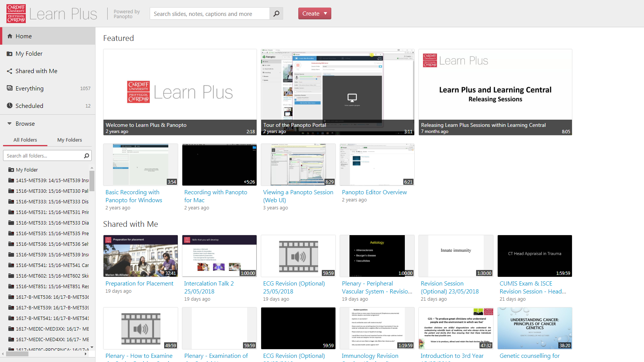The width and height of the screenshot is (644, 362).
Task: Open the Create dropdown menu
Action: [x=315, y=14]
